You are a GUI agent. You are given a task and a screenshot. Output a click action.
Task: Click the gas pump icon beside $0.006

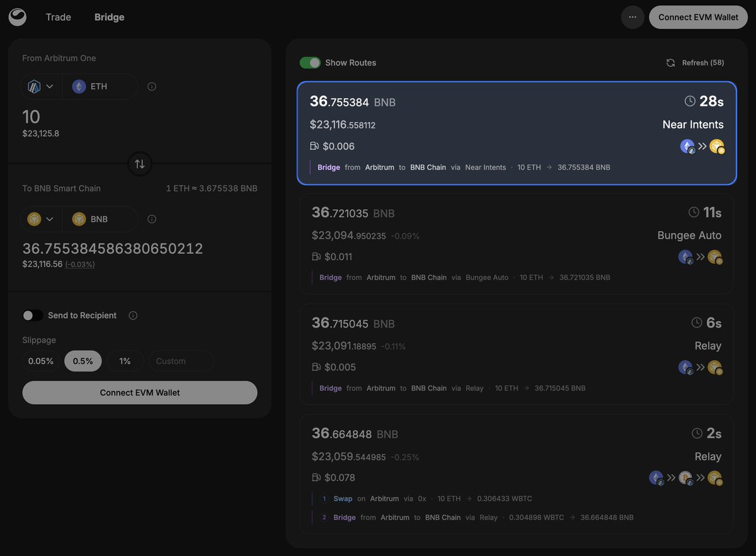(314, 146)
